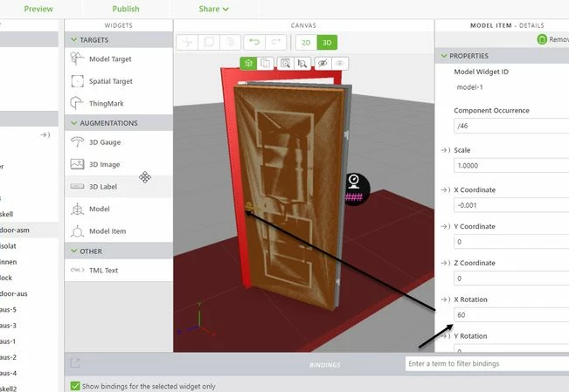The image size is (569, 392).
Task: Select the innen tree item
Action: click(9, 262)
